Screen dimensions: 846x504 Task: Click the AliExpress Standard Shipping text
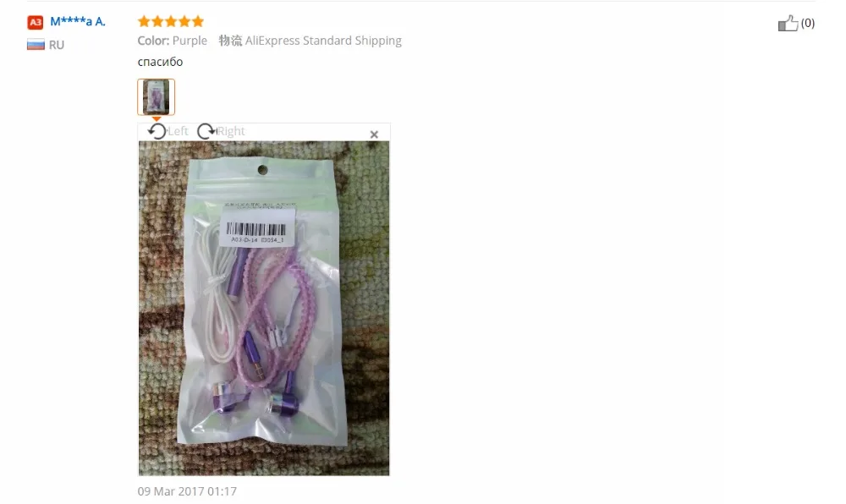click(x=323, y=41)
